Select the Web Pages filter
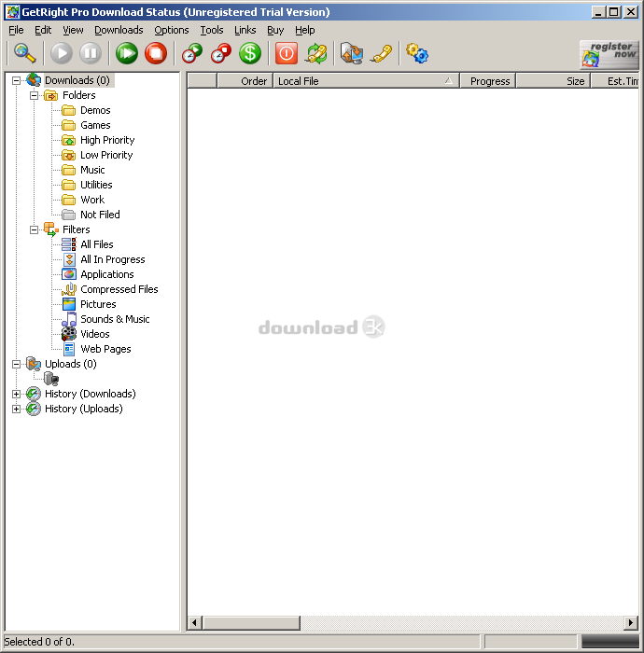The height and width of the screenshot is (653, 644). coord(105,349)
